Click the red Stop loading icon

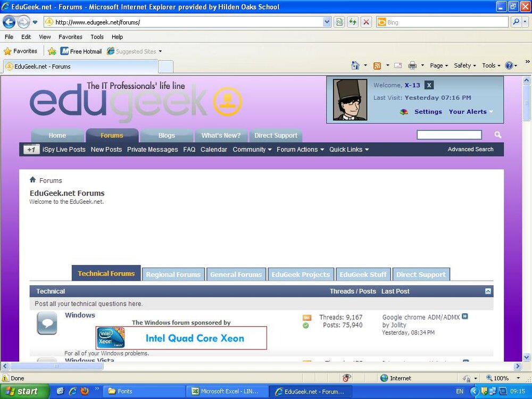pyautogui.click(x=366, y=22)
